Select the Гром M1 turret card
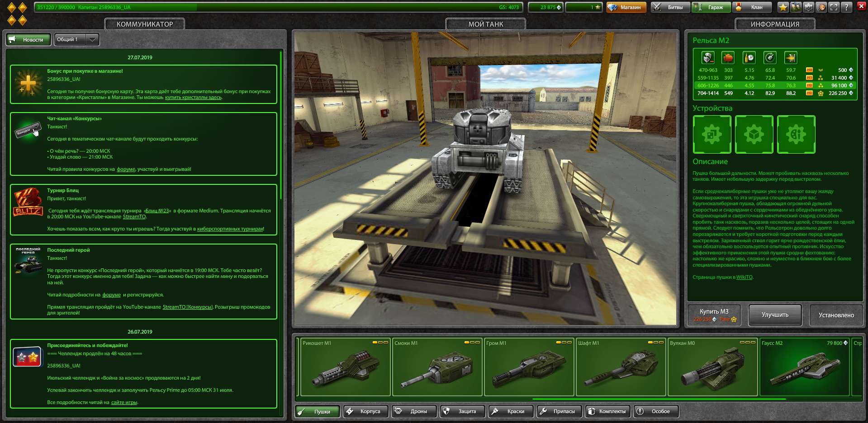The width and height of the screenshot is (868, 423). click(529, 367)
